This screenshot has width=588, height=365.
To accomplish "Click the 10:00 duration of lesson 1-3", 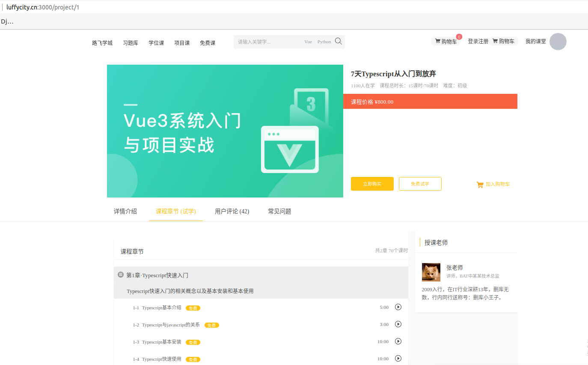I will click(x=383, y=341).
